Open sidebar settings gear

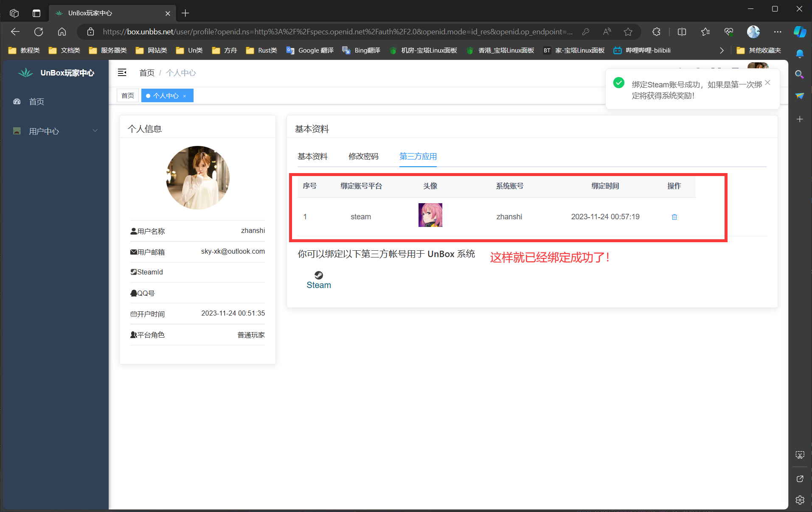[x=800, y=500]
